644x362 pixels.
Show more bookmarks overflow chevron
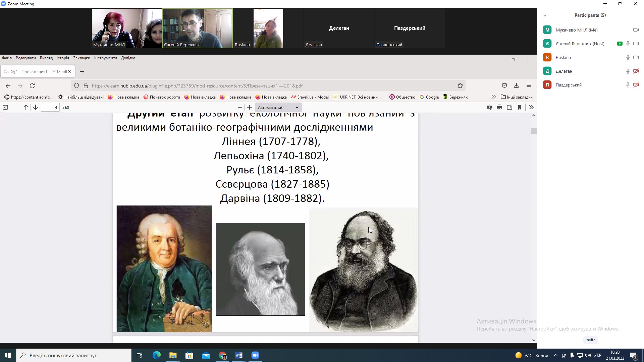tap(493, 97)
